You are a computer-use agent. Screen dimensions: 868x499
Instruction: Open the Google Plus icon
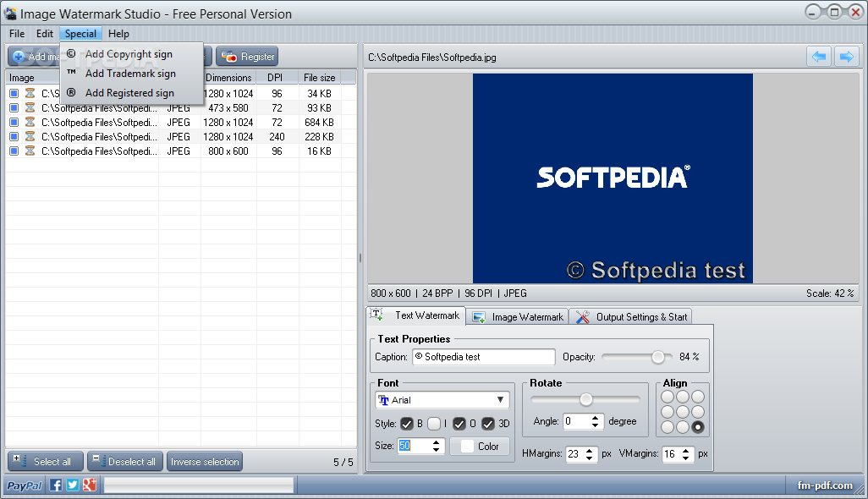tap(89, 485)
